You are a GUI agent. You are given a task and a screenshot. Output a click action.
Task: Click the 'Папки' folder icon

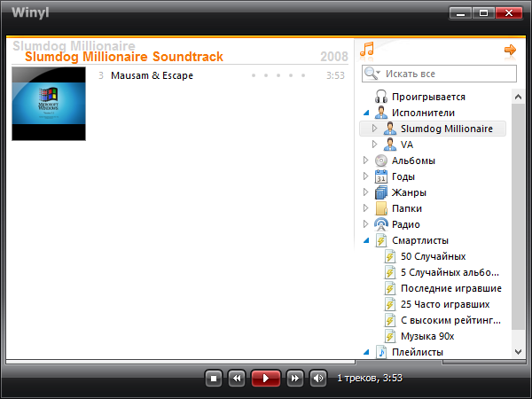pyautogui.click(x=381, y=208)
